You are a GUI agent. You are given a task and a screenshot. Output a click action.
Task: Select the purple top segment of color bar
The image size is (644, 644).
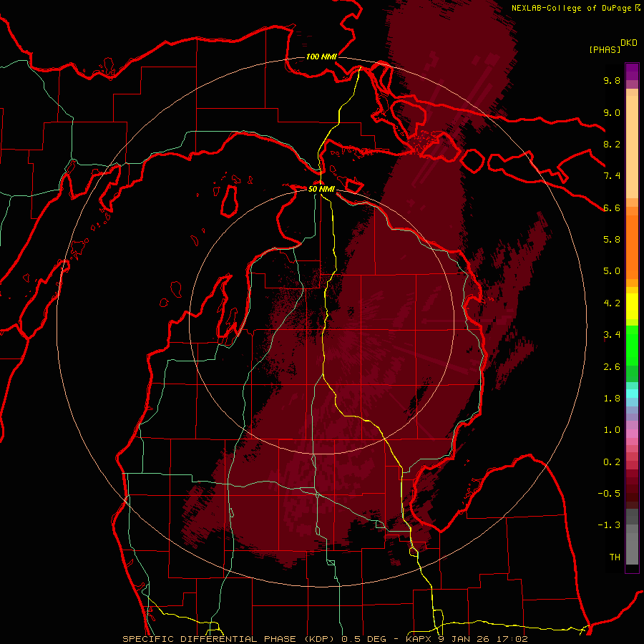coord(632,72)
